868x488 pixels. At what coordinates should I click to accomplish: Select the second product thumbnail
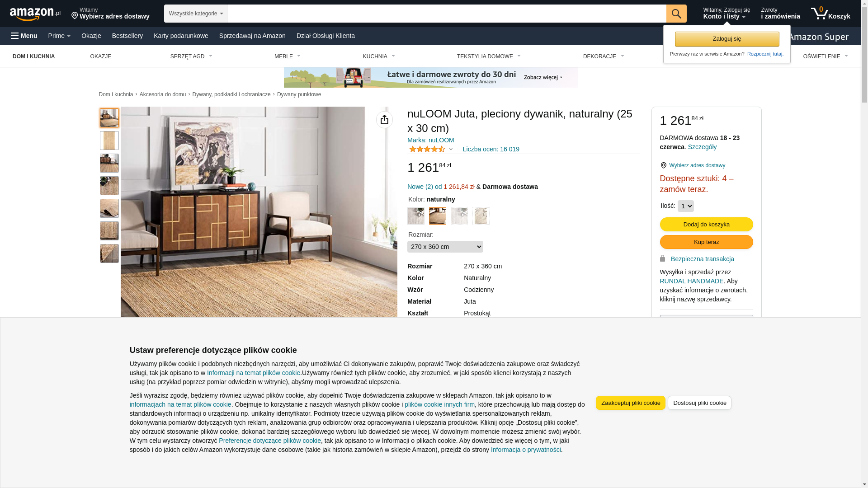pos(109,141)
